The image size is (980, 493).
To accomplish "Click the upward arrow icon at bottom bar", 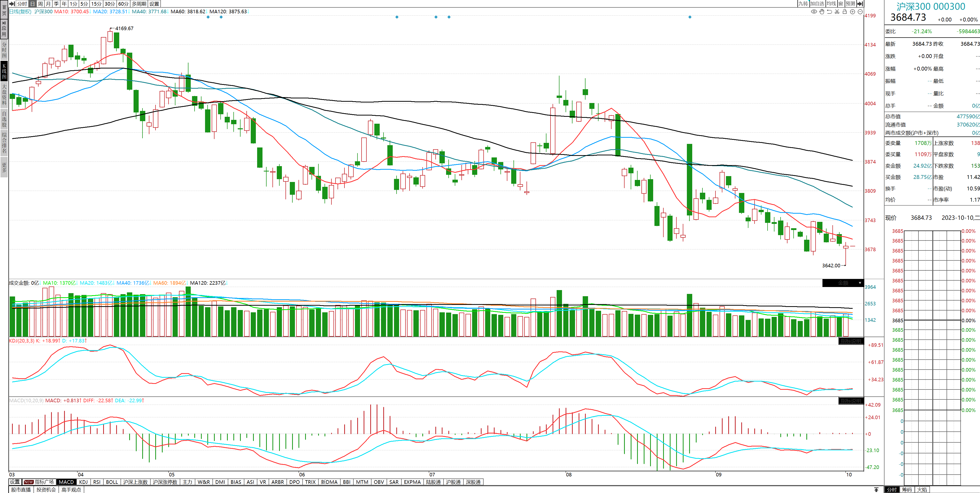I will pos(876,490).
